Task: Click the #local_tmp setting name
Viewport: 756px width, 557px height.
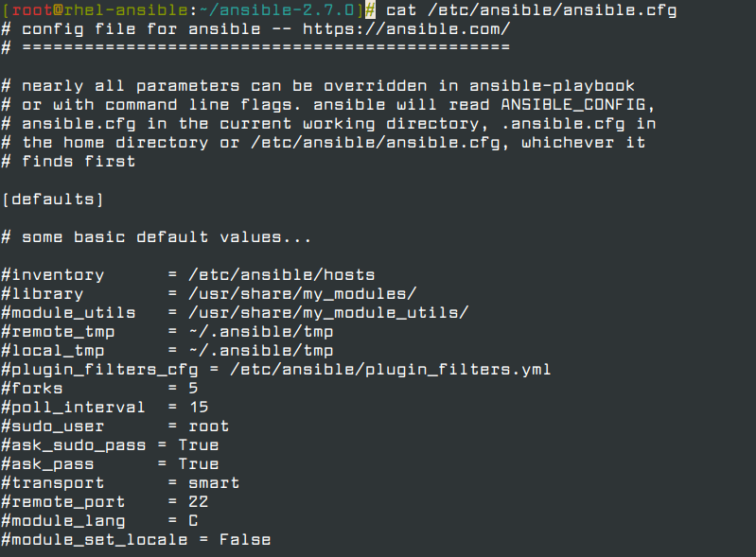Action: [48, 351]
